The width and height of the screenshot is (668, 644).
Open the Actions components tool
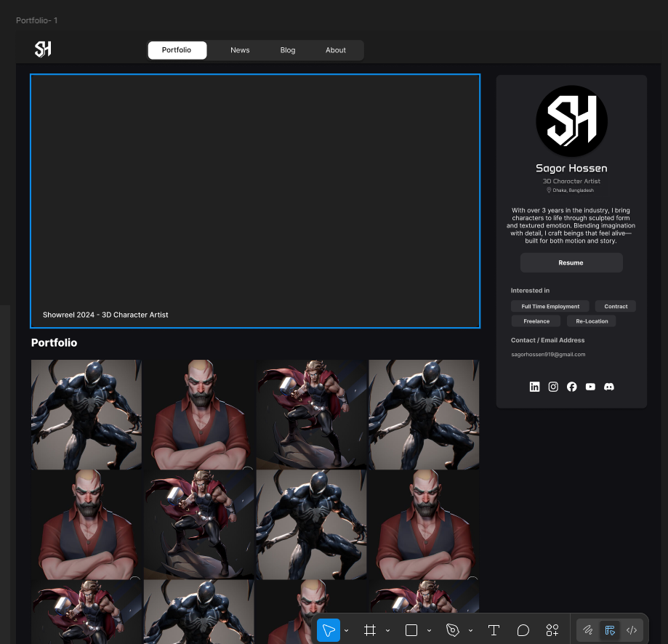tap(552, 630)
